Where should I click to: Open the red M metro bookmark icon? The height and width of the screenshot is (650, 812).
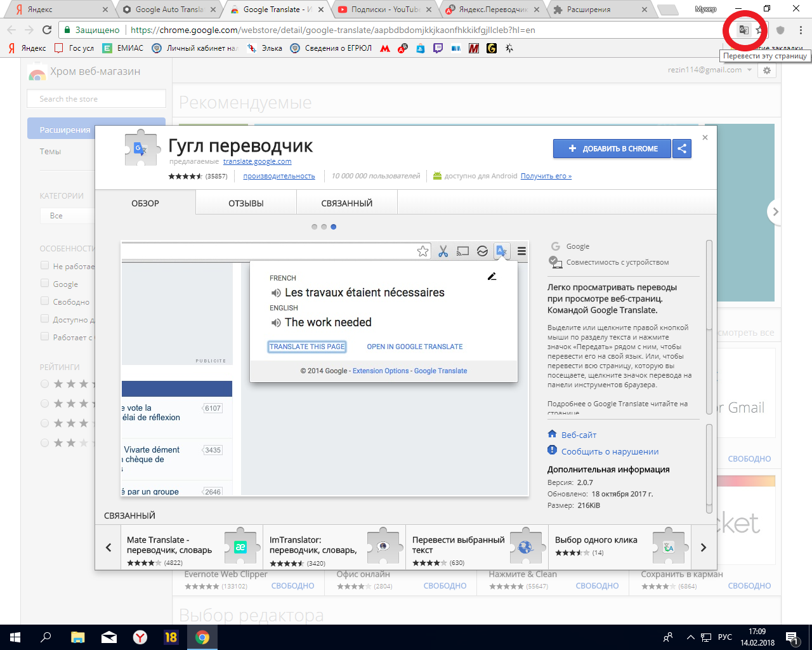(385, 48)
